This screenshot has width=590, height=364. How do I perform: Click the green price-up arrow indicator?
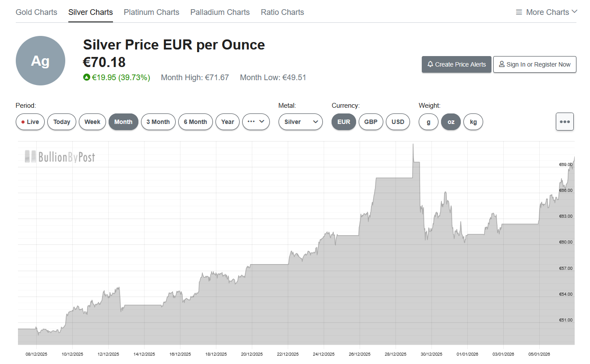[87, 78]
